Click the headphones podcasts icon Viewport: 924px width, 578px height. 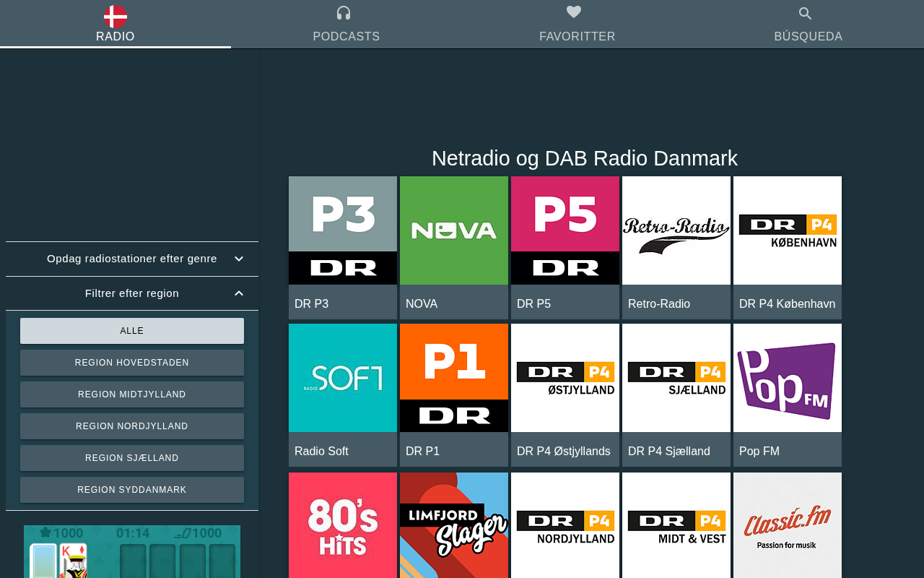coord(344,13)
